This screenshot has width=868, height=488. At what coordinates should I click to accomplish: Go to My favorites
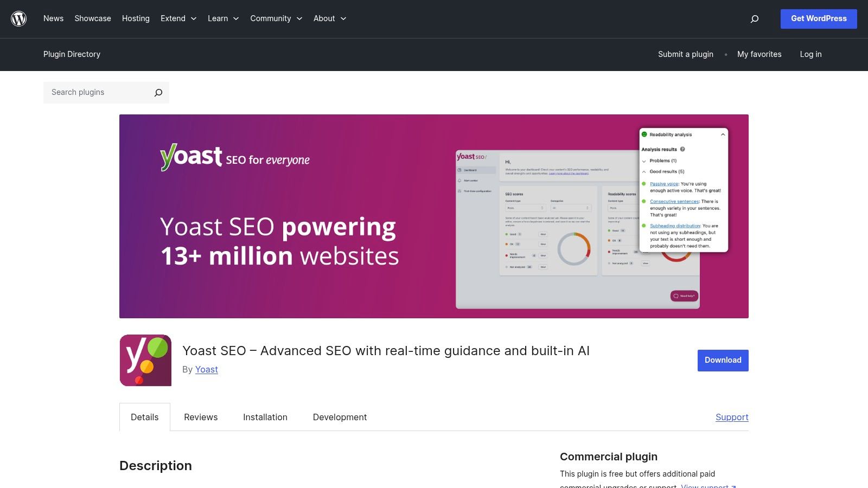tap(759, 54)
